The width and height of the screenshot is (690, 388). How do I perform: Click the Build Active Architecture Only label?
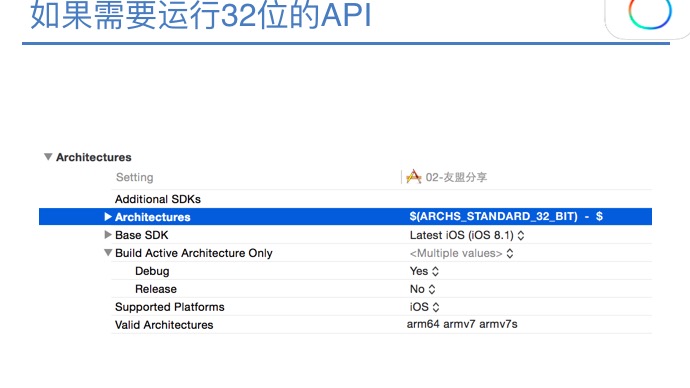[194, 253]
